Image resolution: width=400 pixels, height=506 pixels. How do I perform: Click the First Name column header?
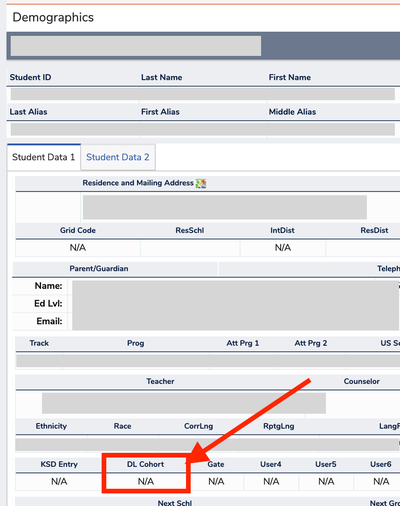click(290, 77)
